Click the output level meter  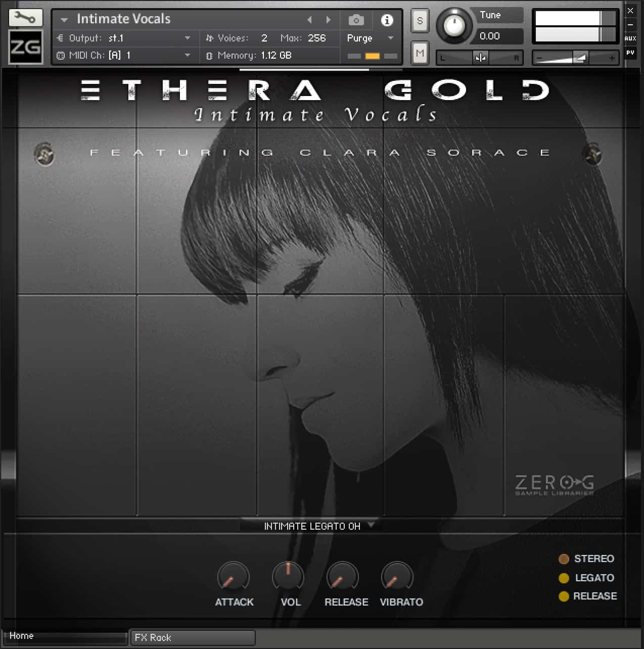(x=576, y=27)
